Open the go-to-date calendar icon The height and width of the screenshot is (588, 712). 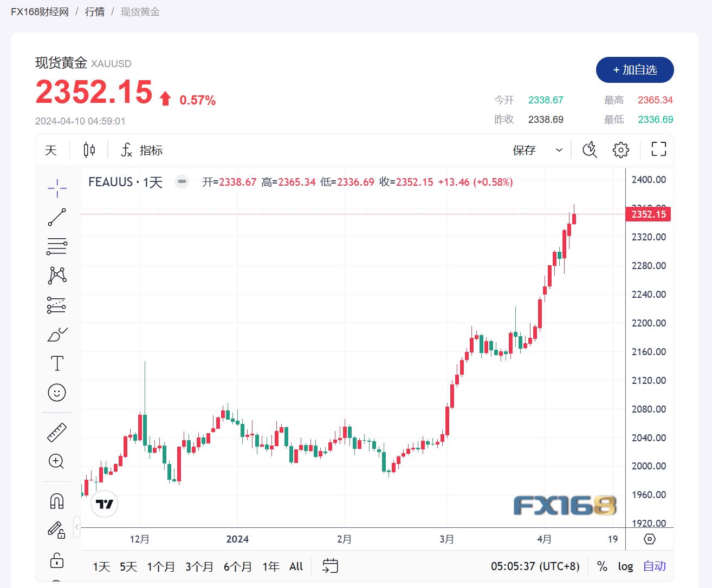coord(330,566)
